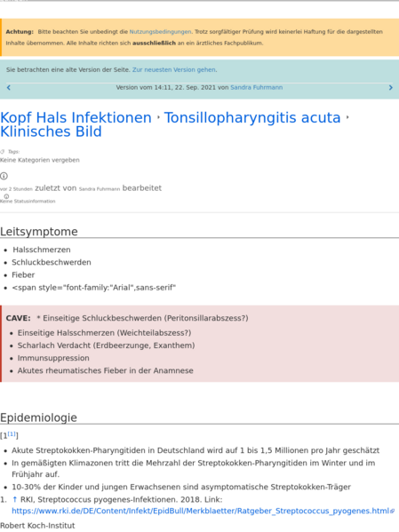The width and height of the screenshot is (399, 532).
Task: Click 'vor 2 Stunden' timestamp
Action: [x=16, y=189]
